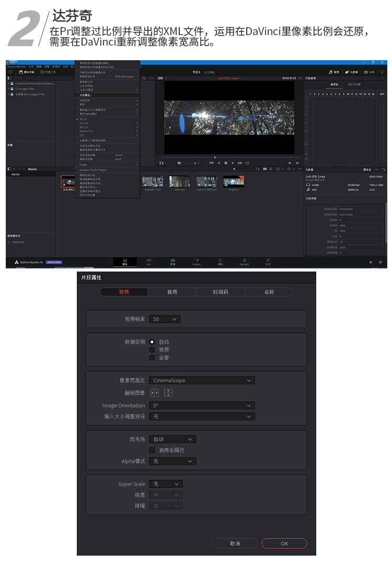
Task: Select Timeline 1 thumbnail in media pool
Action: coord(234,182)
